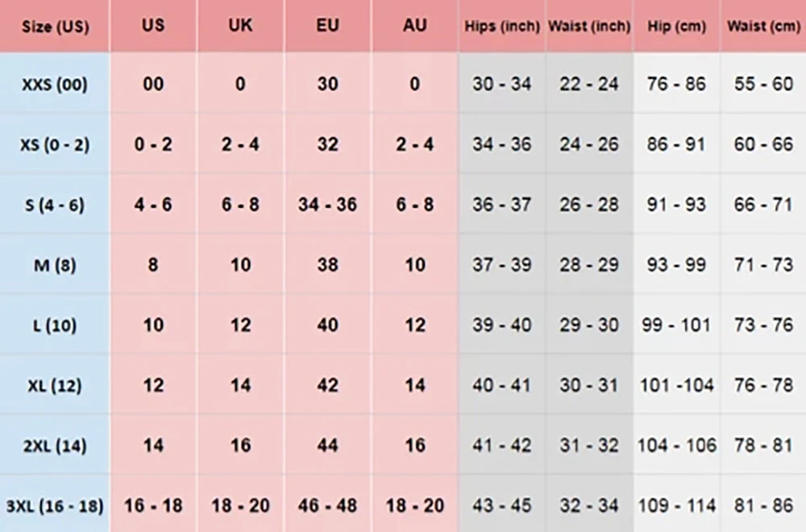Click the AU column header
The width and height of the screenshot is (806, 532).
click(x=414, y=25)
